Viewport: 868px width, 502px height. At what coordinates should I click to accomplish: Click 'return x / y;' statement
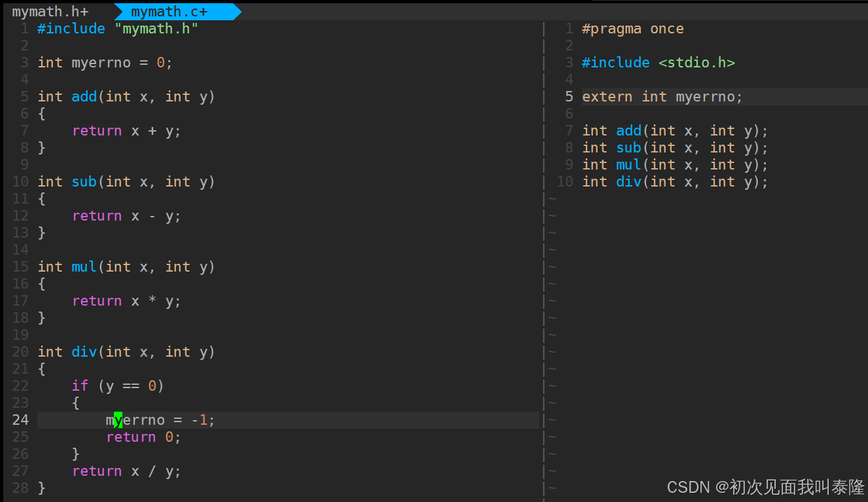click(126, 471)
